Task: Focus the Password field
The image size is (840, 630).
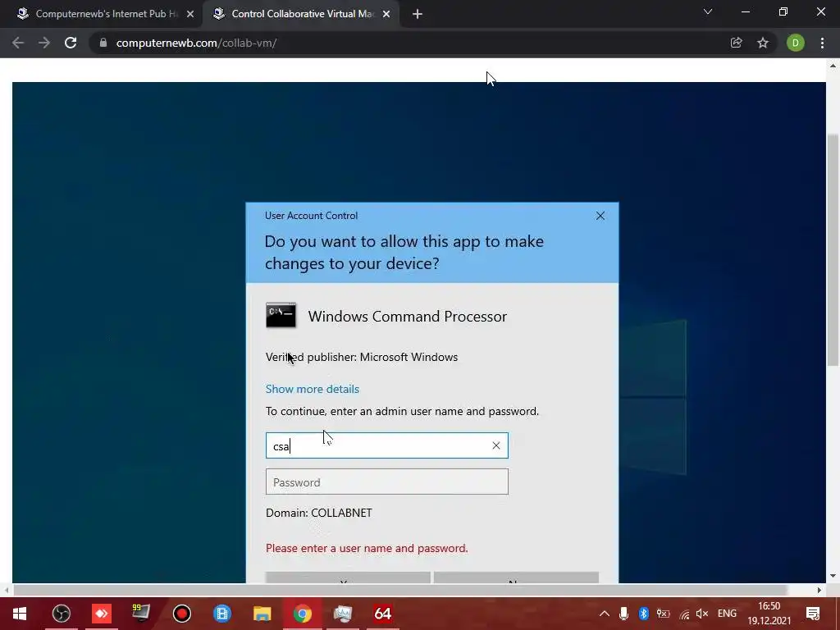Action: [387, 482]
